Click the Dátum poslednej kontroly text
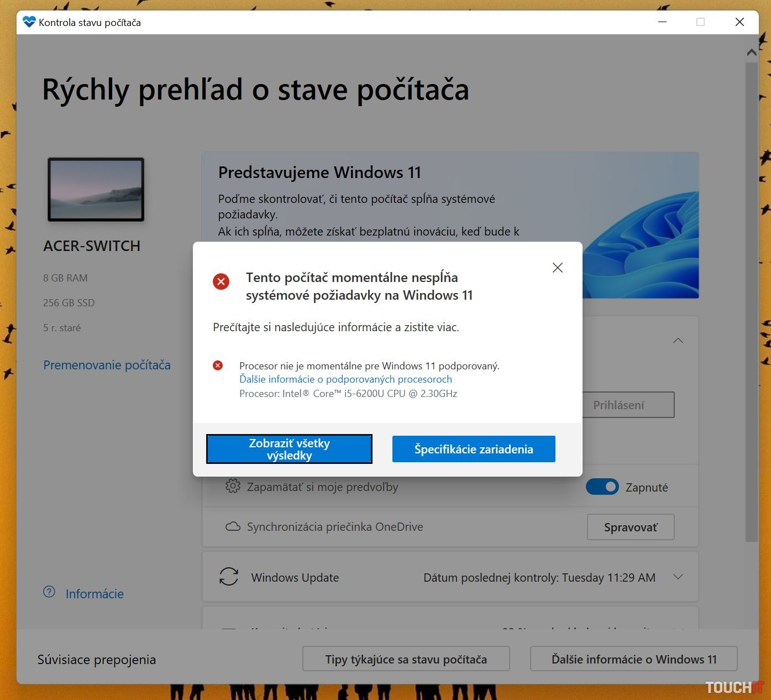Image resolution: width=771 pixels, height=700 pixels. [539, 578]
